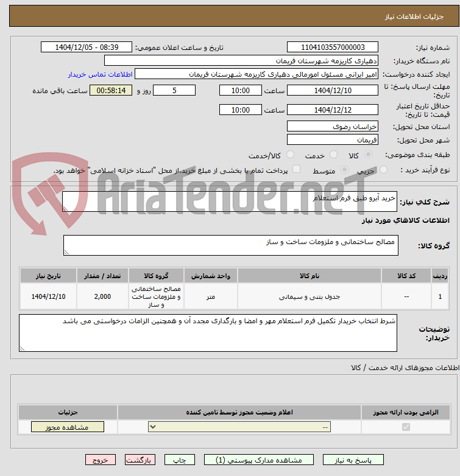Select the کالا radio button
Viewport: 460px width, 476px height.
click(x=368, y=155)
